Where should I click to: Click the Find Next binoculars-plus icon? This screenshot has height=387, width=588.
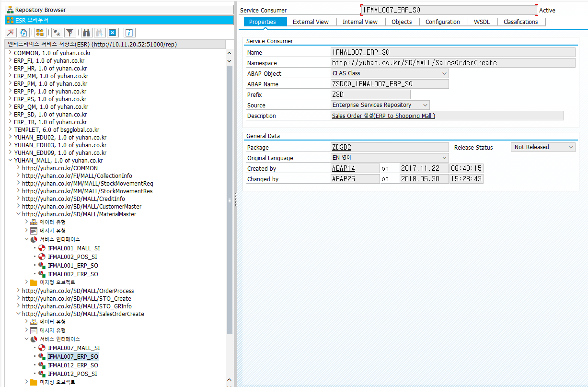click(x=100, y=33)
